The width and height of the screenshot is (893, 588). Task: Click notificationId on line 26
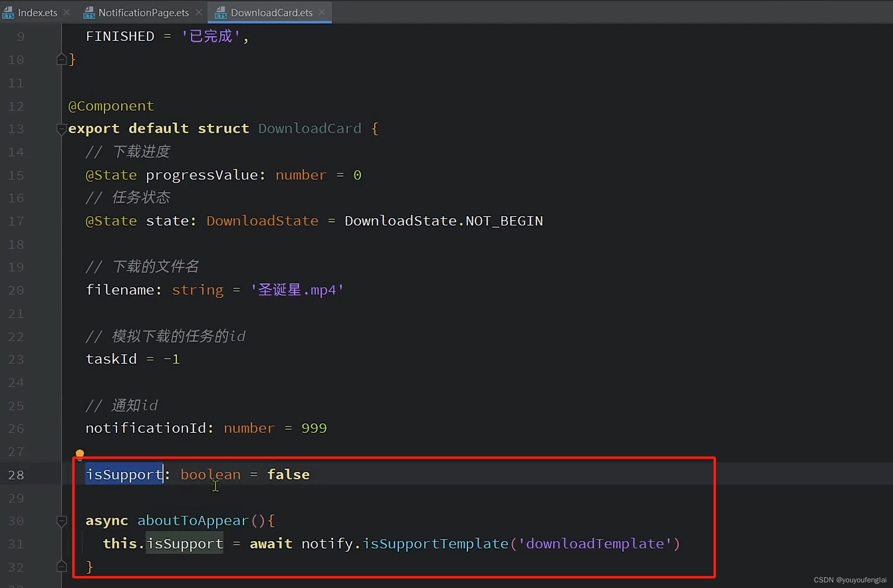click(146, 428)
